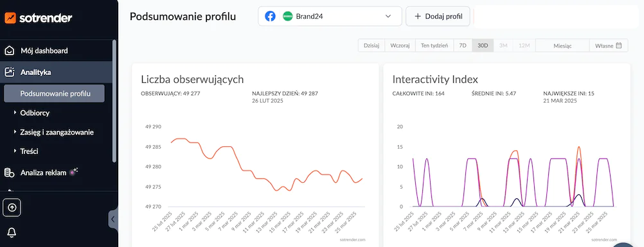Select the Ten tydzień date range
This screenshot has width=644, height=247.
[434, 46]
